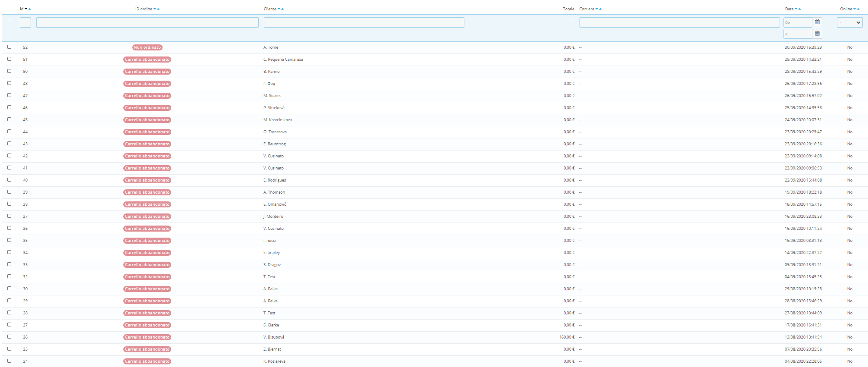The image size is (868, 367).
Task: Click the Cliente filter field
Action: click(x=364, y=22)
